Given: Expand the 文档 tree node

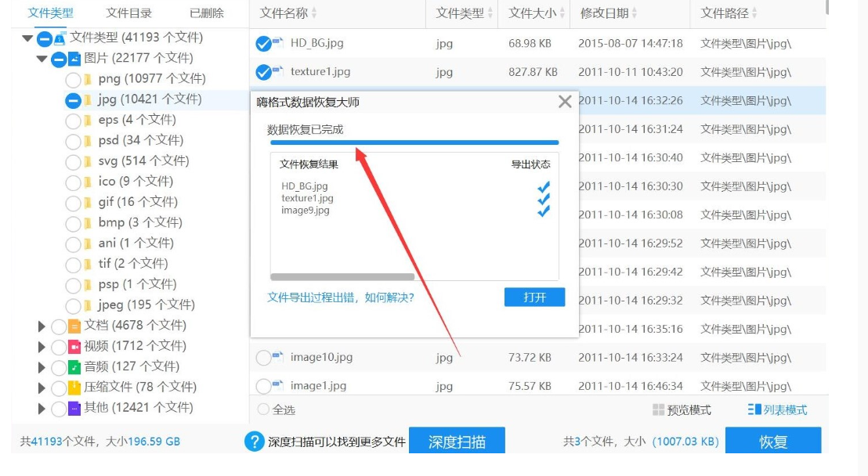Looking at the screenshot, I should pyautogui.click(x=41, y=326).
